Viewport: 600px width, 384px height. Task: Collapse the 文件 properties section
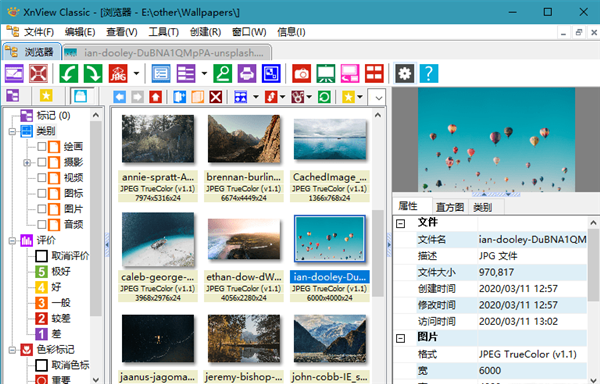(x=400, y=223)
